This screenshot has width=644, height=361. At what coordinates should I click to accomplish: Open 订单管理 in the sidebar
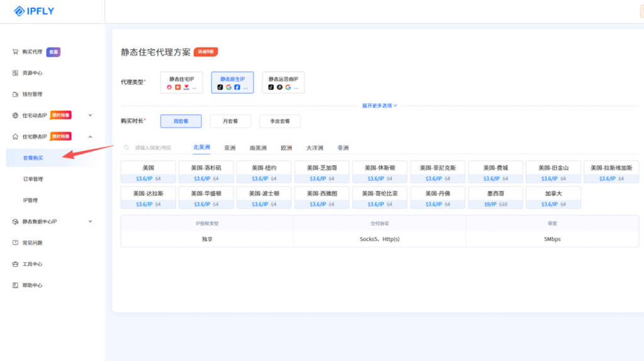pos(33,179)
